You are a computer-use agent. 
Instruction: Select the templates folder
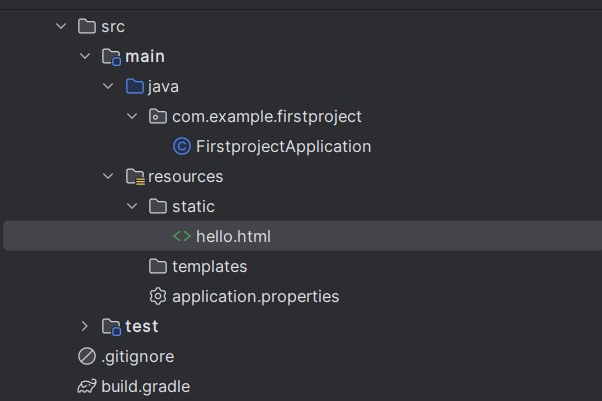click(x=209, y=267)
